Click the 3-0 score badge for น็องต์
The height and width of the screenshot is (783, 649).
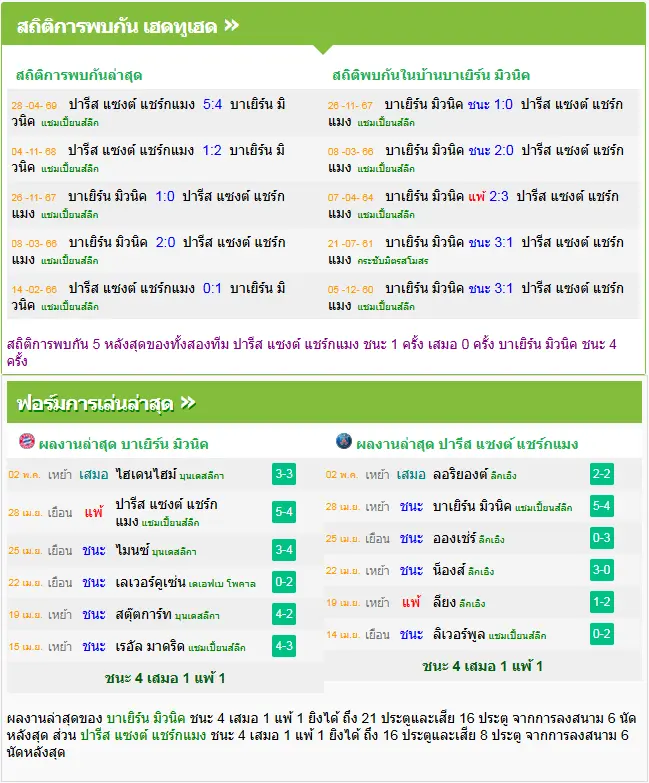point(602,570)
